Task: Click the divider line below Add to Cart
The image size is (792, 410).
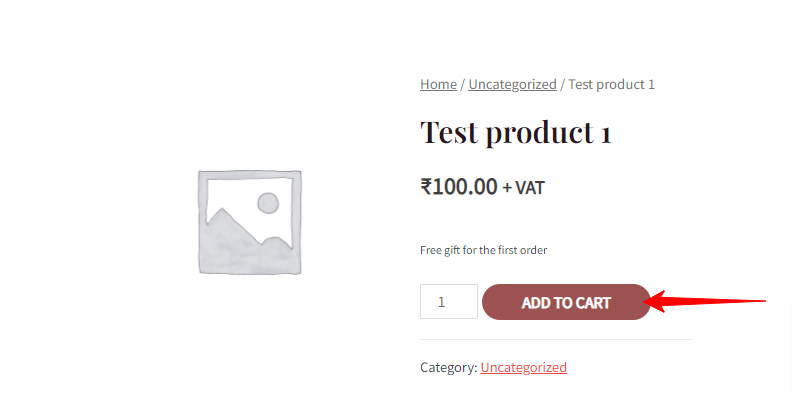Action: (556, 339)
